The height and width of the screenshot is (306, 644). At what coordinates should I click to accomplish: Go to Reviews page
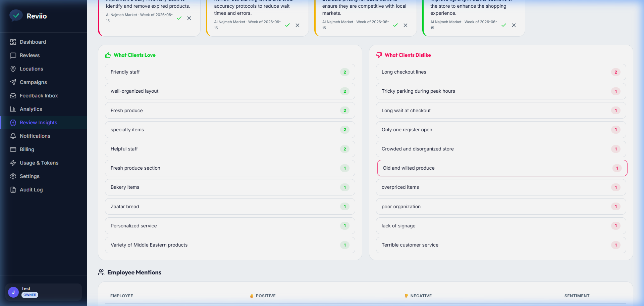point(44,55)
